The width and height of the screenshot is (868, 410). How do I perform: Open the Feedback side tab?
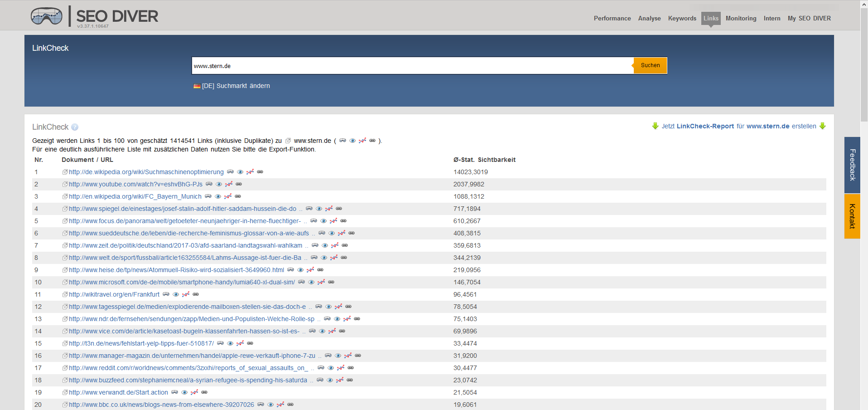tap(852, 165)
